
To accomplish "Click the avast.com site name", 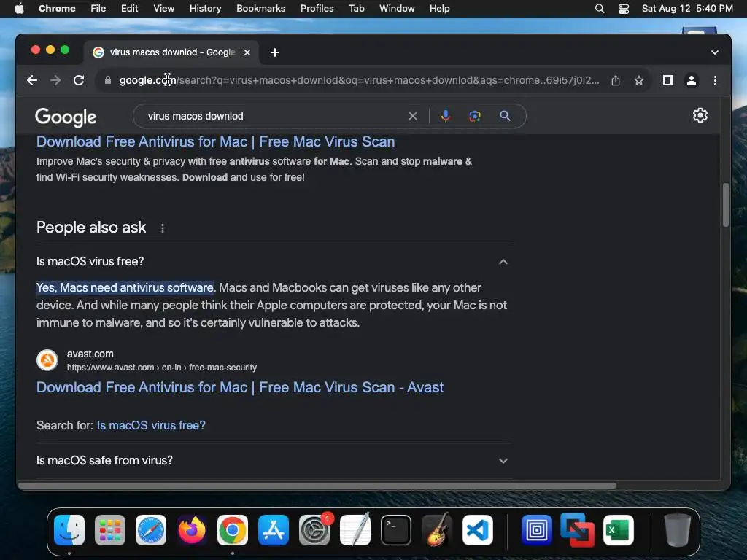I will click(90, 354).
